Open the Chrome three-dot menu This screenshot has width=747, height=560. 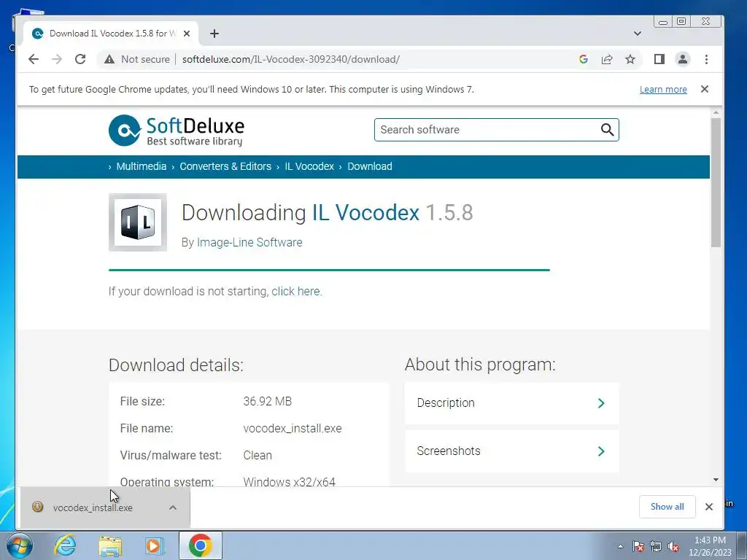click(x=706, y=59)
